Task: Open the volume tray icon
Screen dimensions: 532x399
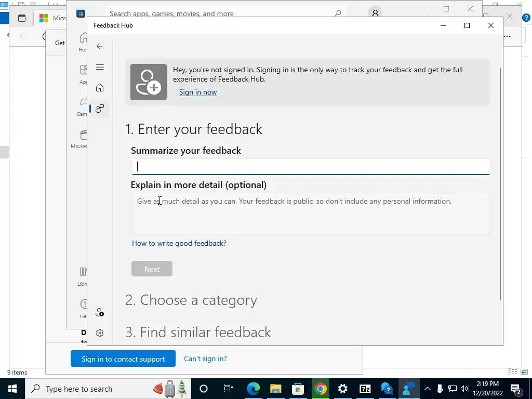Action: point(464,389)
